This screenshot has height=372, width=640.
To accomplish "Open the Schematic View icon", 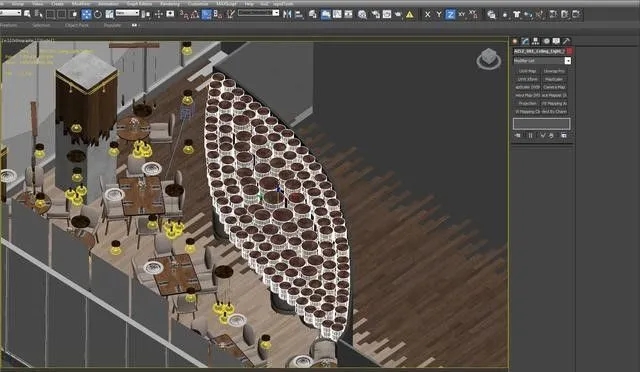I will tap(348, 15).
